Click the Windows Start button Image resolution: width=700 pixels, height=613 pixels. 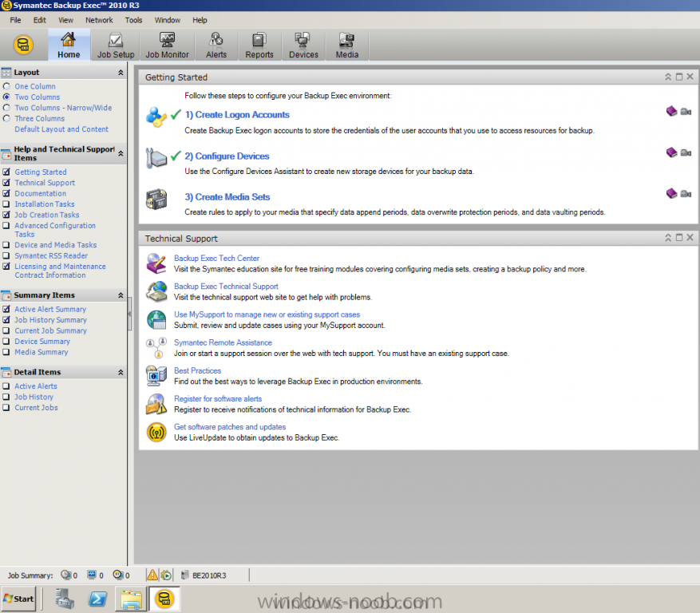coord(18,599)
